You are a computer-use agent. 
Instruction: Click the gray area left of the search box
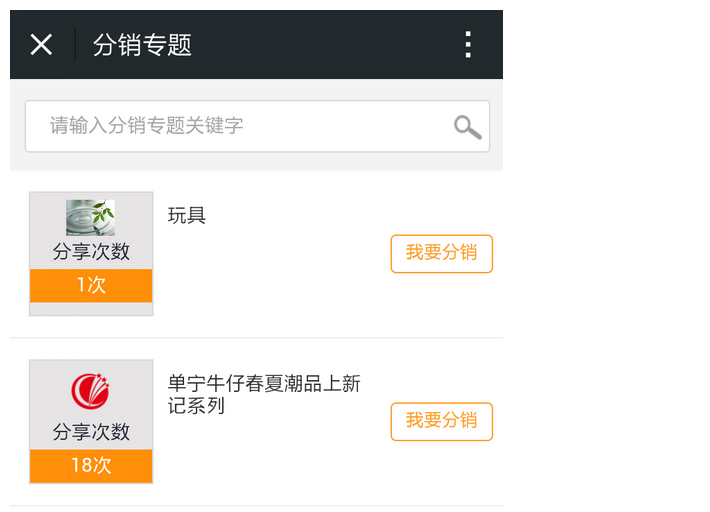click(x=17, y=126)
